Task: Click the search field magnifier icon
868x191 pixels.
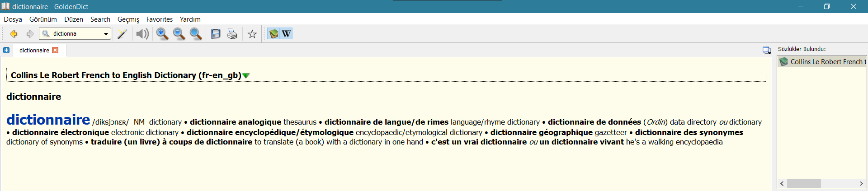Action: click(46, 34)
